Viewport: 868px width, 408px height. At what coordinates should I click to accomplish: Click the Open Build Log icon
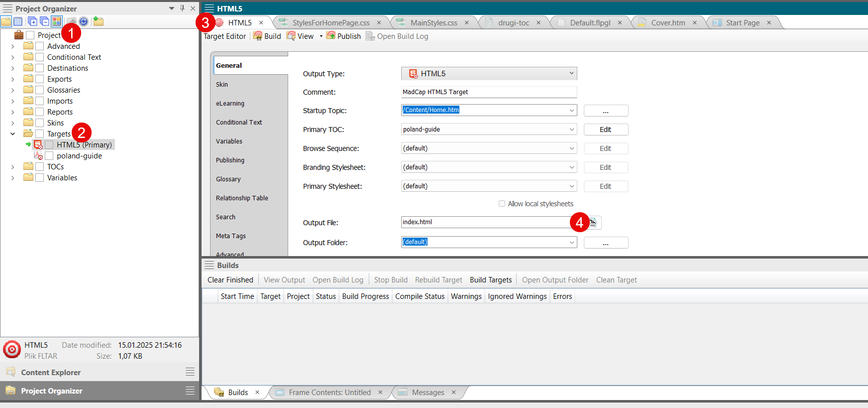[x=370, y=36]
